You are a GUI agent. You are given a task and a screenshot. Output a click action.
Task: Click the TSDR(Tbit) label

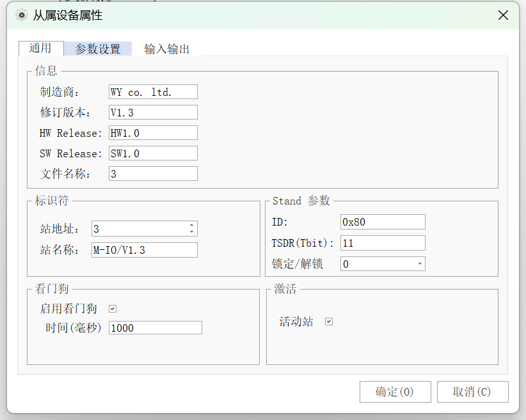[x=303, y=243]
